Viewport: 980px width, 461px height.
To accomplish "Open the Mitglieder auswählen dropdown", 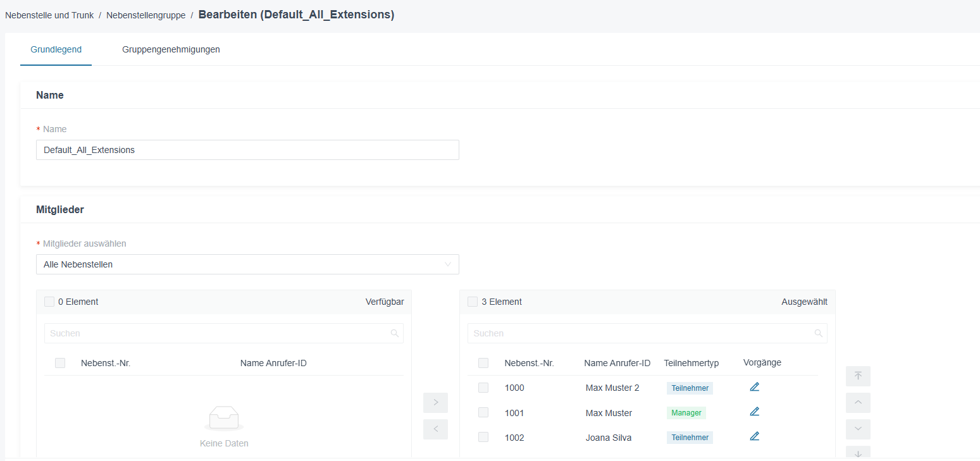I will pos(247,264).
